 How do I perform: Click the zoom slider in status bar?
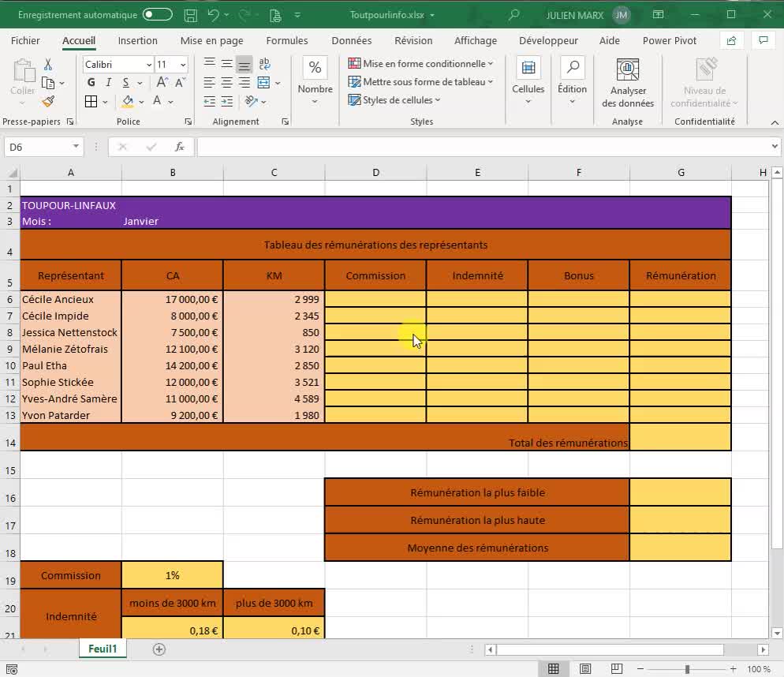pyautogui.click(x=687, y=669)
